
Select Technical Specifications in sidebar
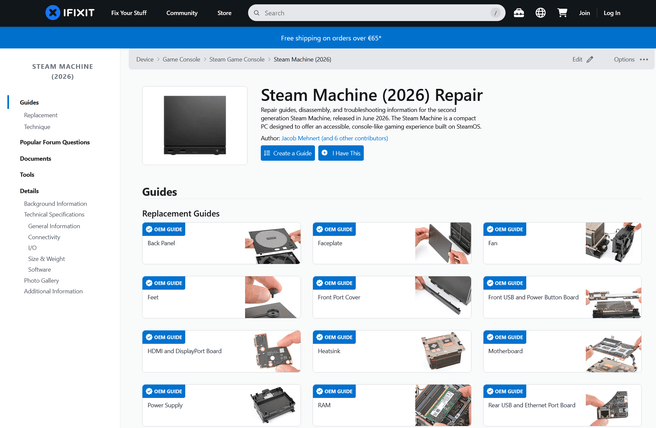click(54, 215)
